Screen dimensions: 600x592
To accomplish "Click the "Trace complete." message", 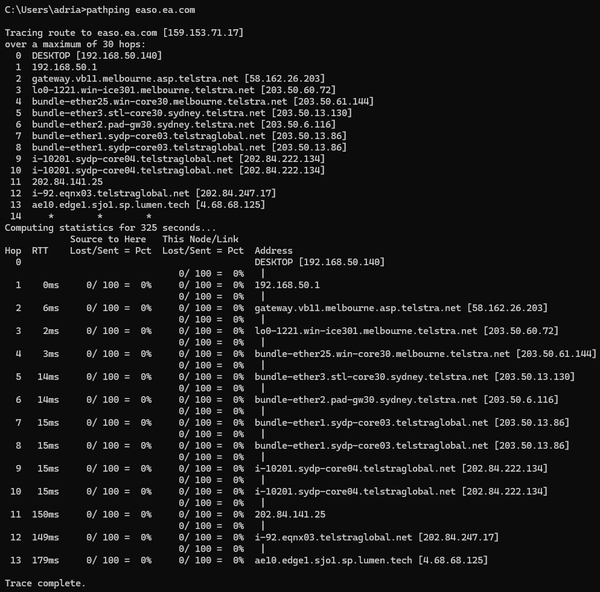I will click(44, 583).
